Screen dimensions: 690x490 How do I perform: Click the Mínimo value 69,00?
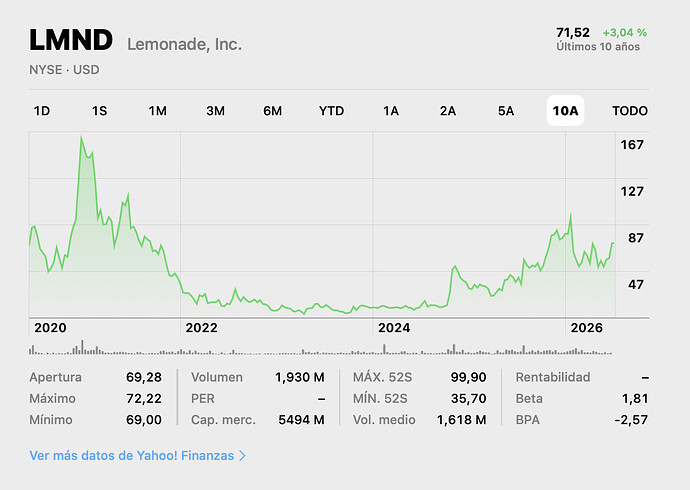click(x=144, y=420)
